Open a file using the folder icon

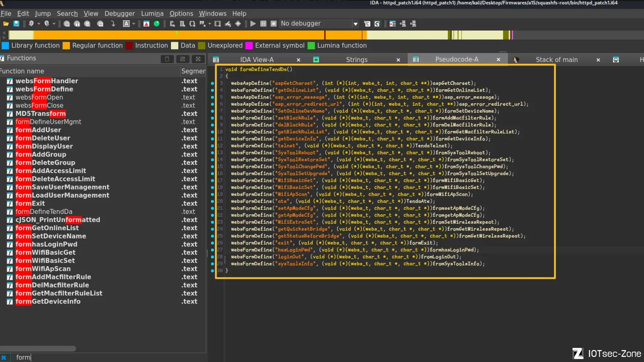tap(6, 24)
